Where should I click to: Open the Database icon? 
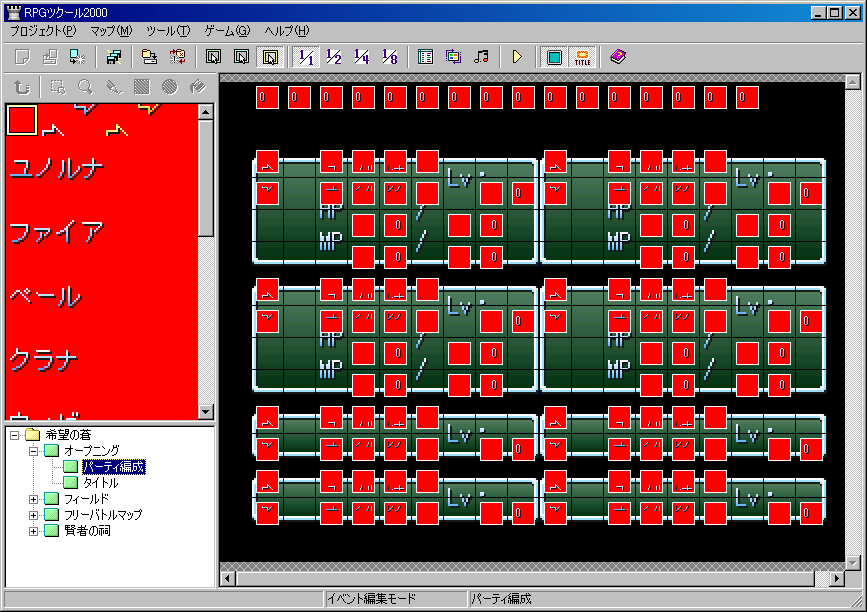[x=425, y=57]
